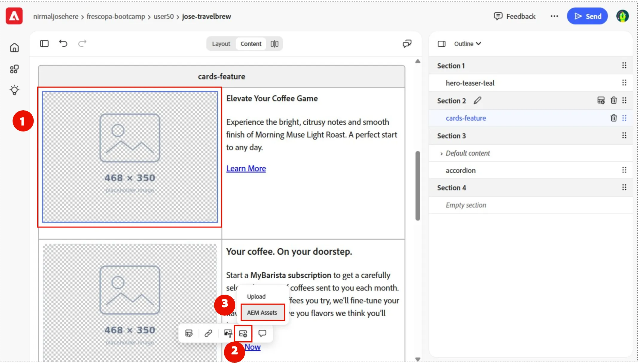Click the image alt text icon
Screen dimensions: 638x364
point(228,333)
